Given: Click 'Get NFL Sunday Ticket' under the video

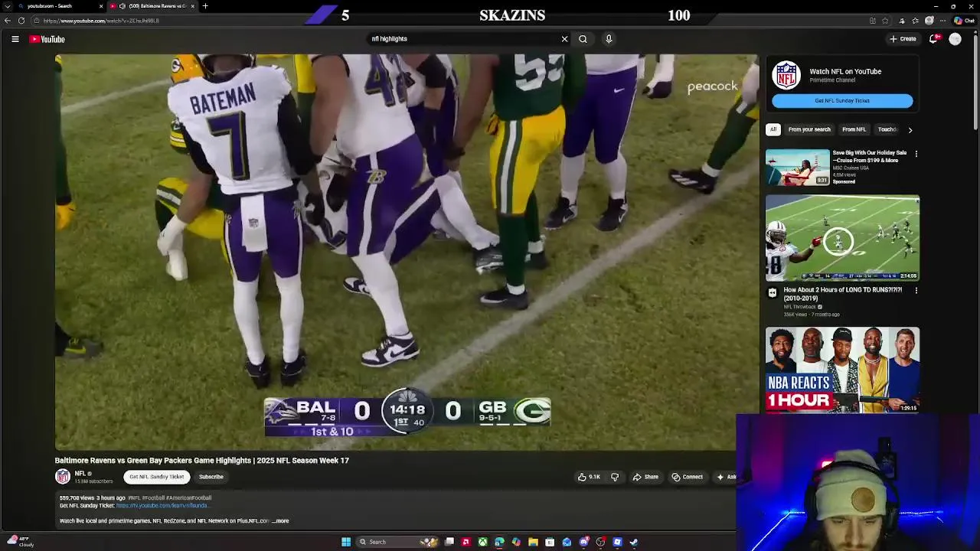Looking at the screenshot, I should point(157,477).
